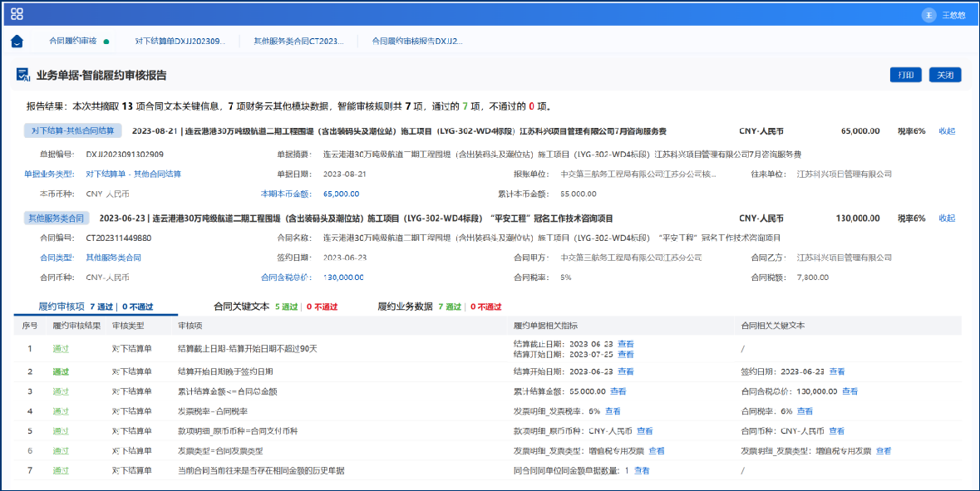Select the 履约业务数据 tab
980x491 pixels.
pos(440,307)
